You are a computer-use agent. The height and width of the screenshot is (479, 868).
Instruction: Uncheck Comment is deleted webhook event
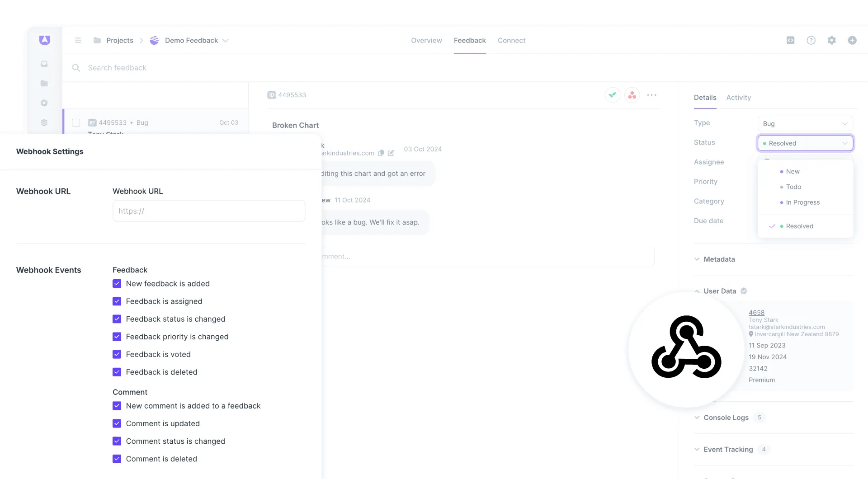click(117, 459)
